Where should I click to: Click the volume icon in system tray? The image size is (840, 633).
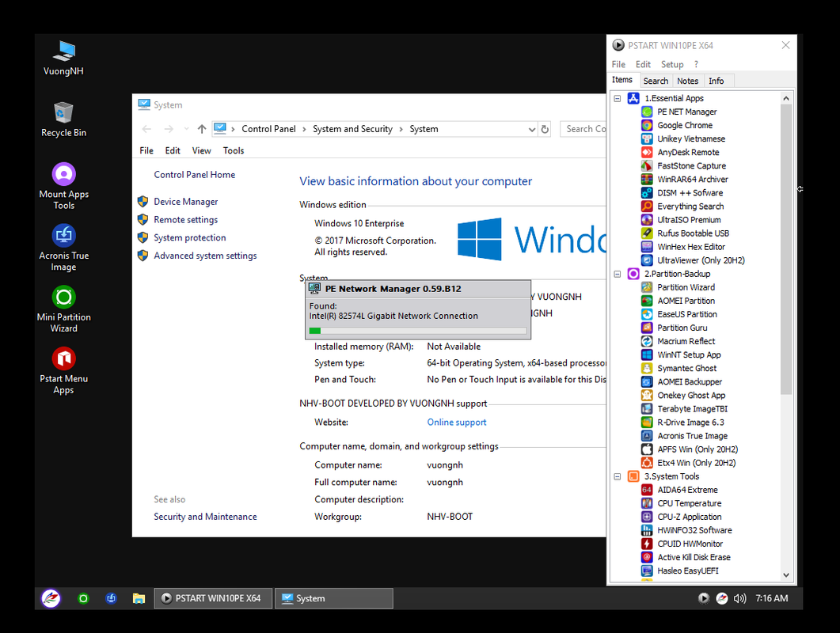[x=739, y=599]
